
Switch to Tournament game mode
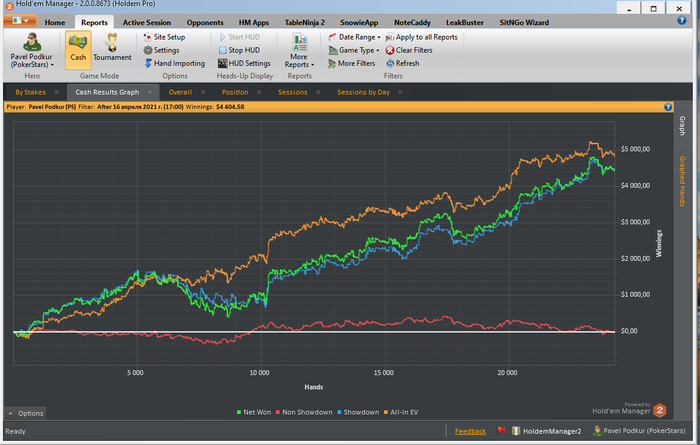(112, 47)
